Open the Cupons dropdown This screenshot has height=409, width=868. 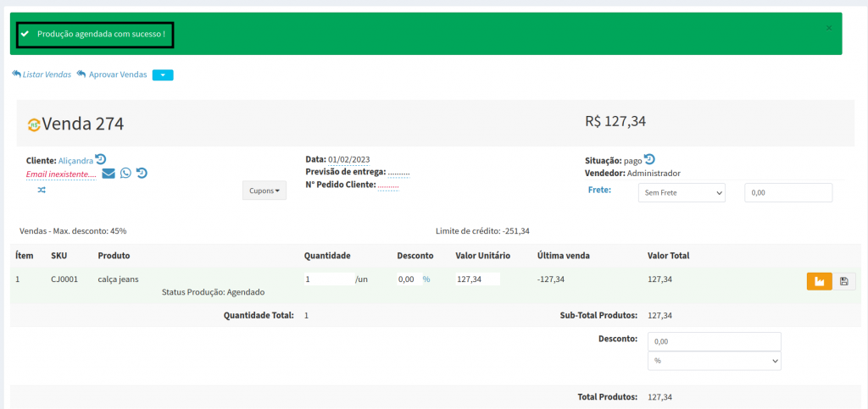coord(264,191)
